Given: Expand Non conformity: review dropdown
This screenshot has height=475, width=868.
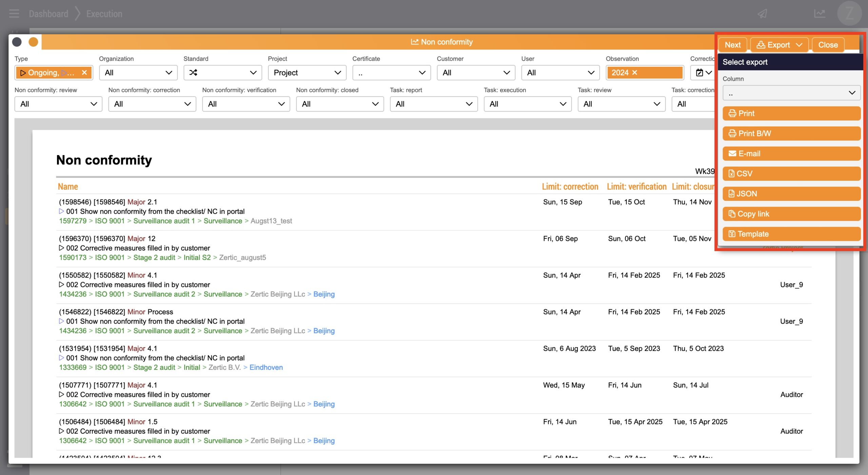Looking at the screenshot, I should pos(58,104).
